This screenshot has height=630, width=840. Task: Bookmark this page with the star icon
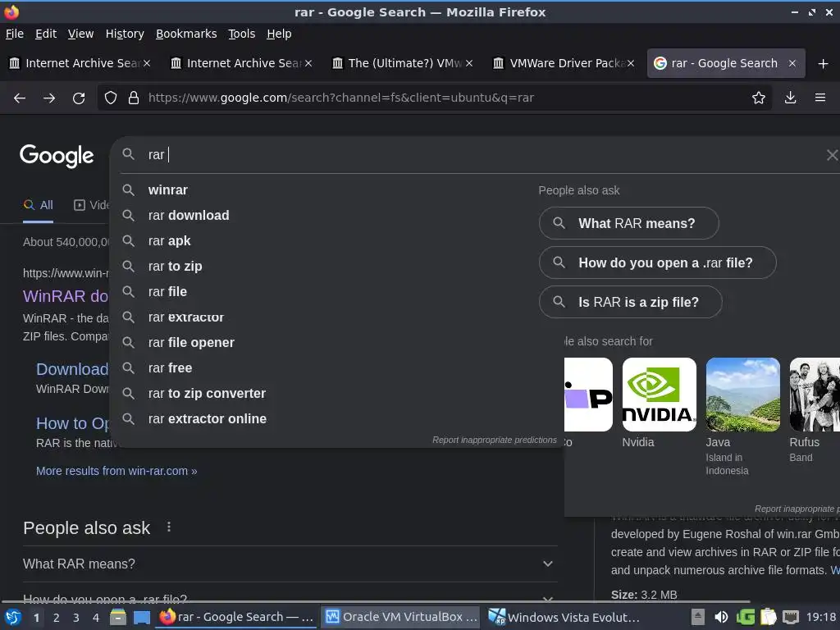758,98
